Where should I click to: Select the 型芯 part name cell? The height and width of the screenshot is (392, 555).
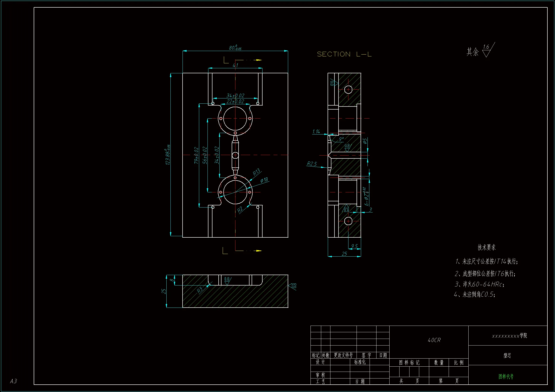point(507,355)
